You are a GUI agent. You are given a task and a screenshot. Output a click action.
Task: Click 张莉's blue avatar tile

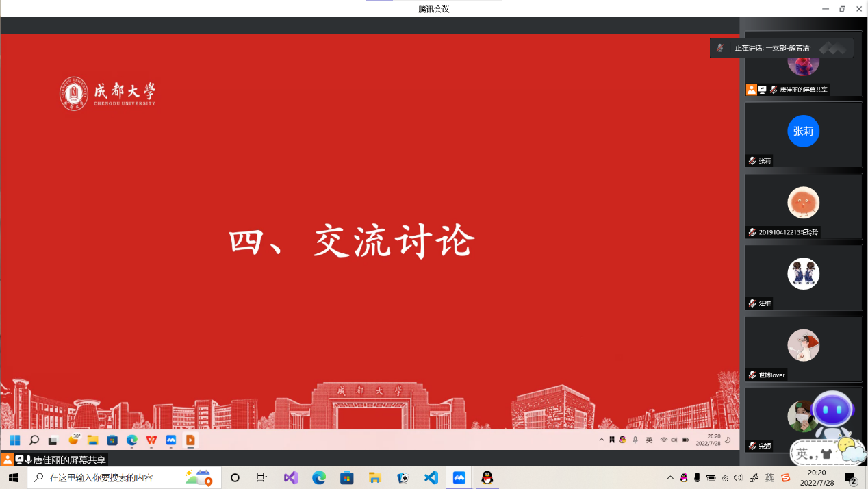click(803, 131)
